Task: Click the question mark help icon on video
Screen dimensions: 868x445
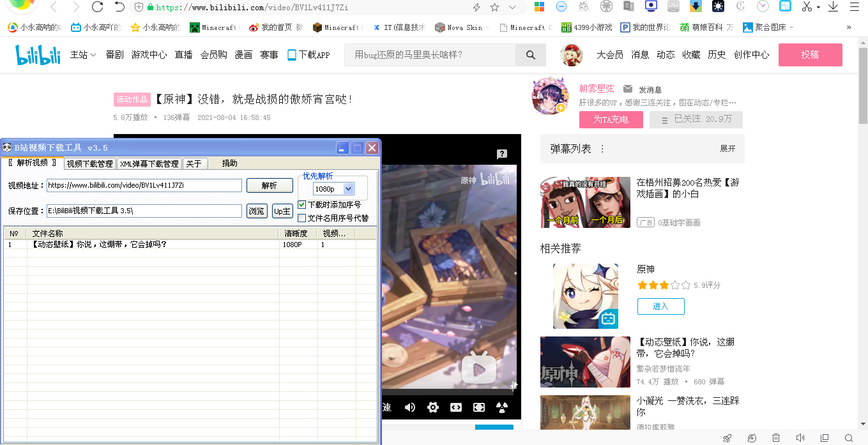Action: pyautogui.click(x=502, y=154)
